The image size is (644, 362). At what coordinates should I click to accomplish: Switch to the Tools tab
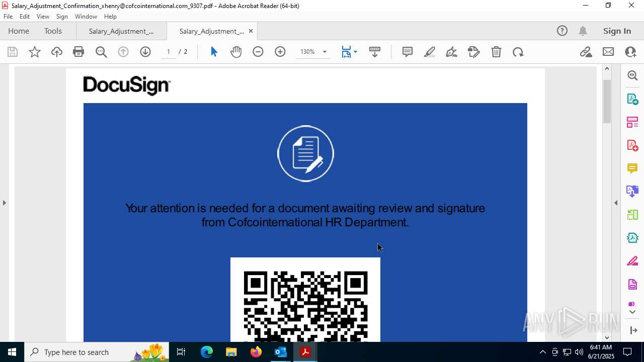pos(53,31)
